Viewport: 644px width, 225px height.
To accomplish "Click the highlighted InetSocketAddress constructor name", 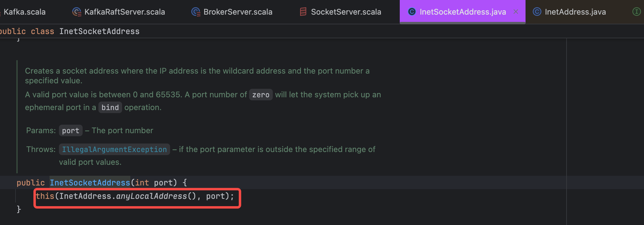I will point(90,183).
